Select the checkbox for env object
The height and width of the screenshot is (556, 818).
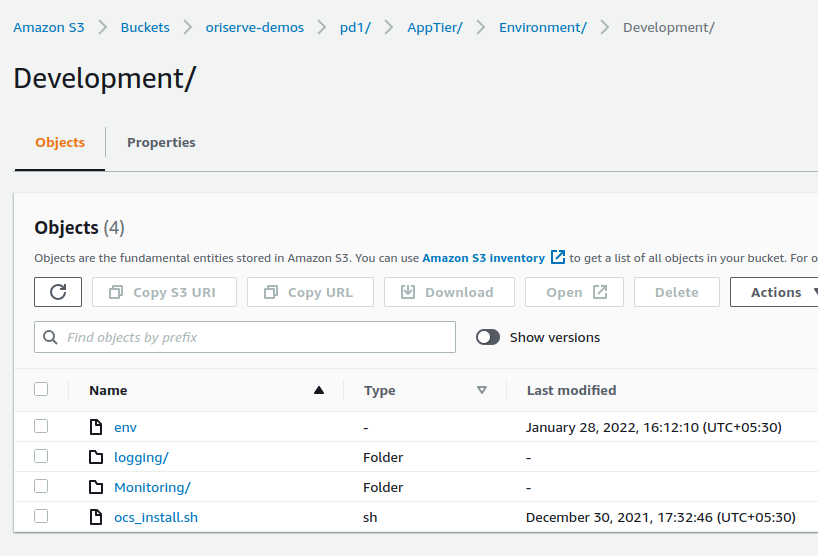coord(41,426)
